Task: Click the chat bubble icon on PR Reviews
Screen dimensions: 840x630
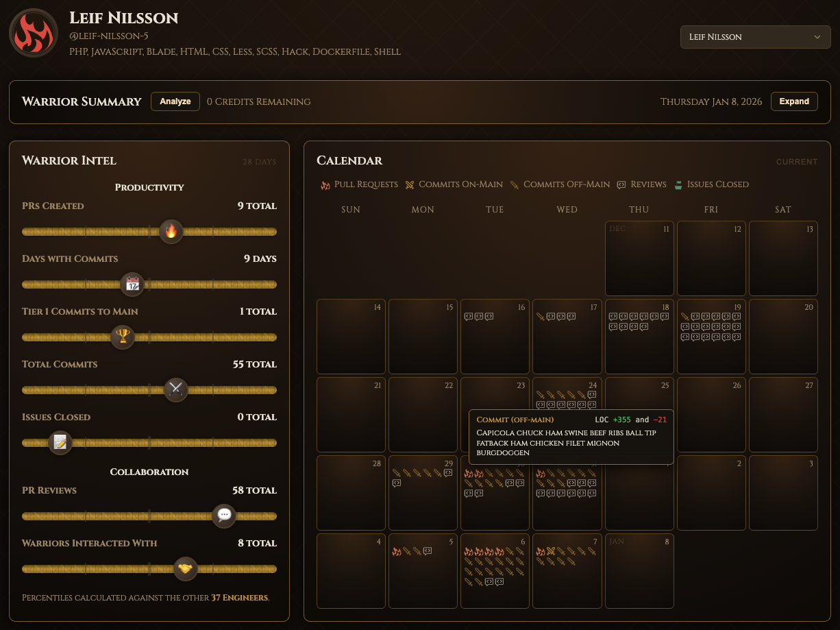Action: click(x=224, y=516)
